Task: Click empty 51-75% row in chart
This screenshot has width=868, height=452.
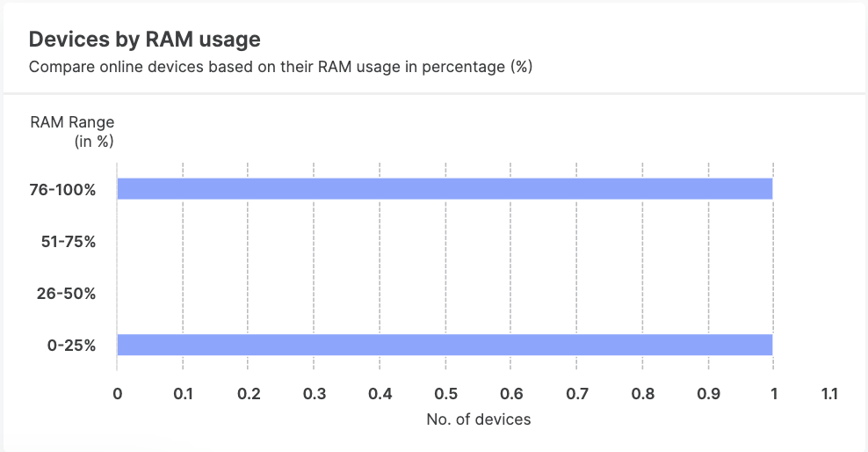Action: (445, 241)
